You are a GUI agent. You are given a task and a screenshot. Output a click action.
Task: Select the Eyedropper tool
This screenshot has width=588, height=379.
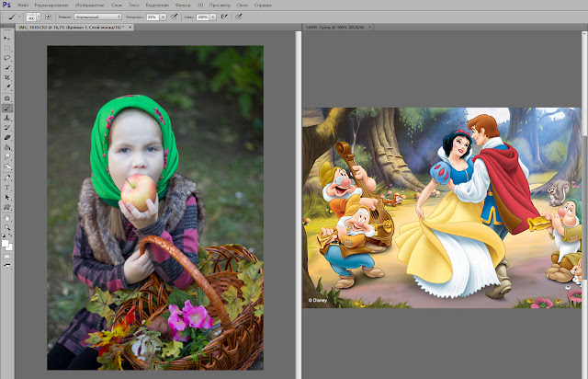7,87
